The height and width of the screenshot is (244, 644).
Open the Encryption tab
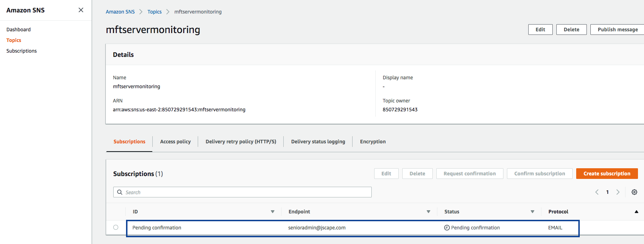pos(372,142)
